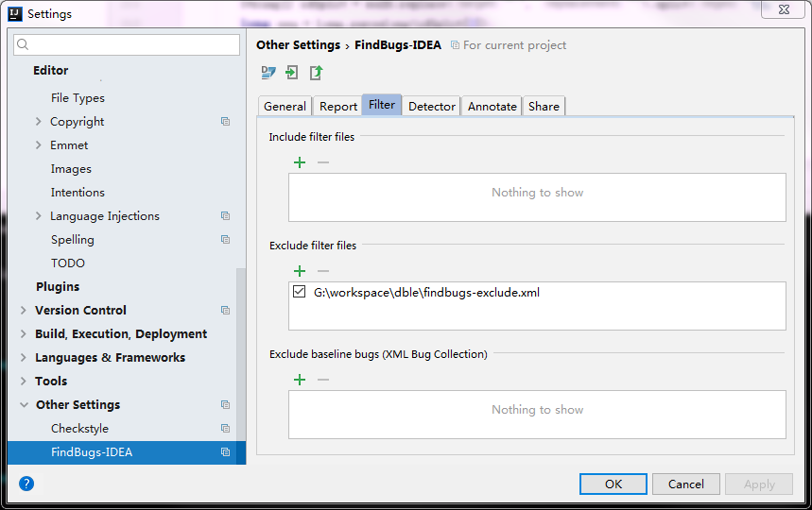812x510 pixels.
Task: Expand the Language Injections node
Action: [x=38, y=216]
